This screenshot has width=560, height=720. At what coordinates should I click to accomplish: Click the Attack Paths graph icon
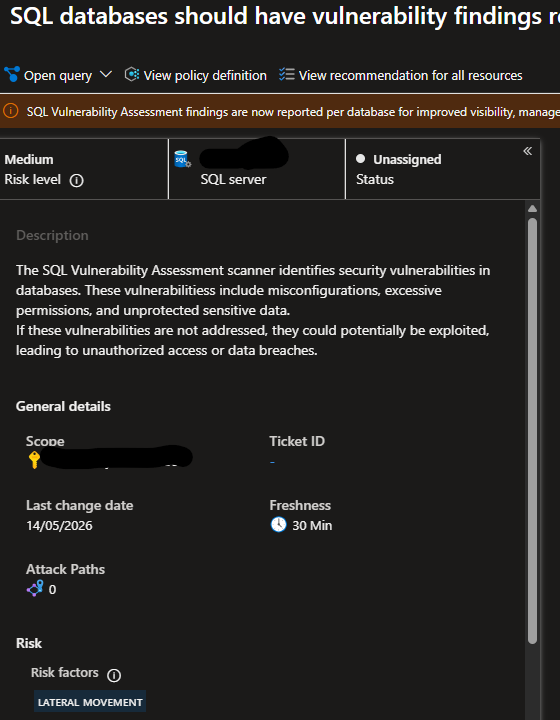pyautogui.click(x=35, y=588)
